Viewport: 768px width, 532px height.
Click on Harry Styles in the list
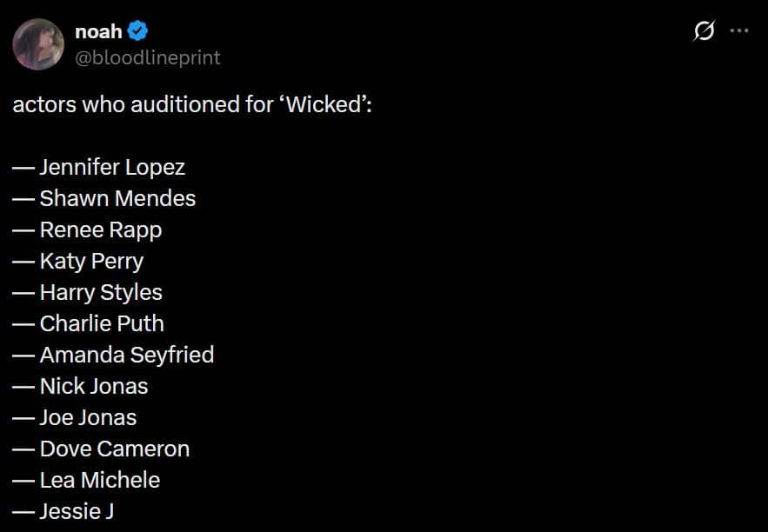pyautogui.click(x=100, y=292)
